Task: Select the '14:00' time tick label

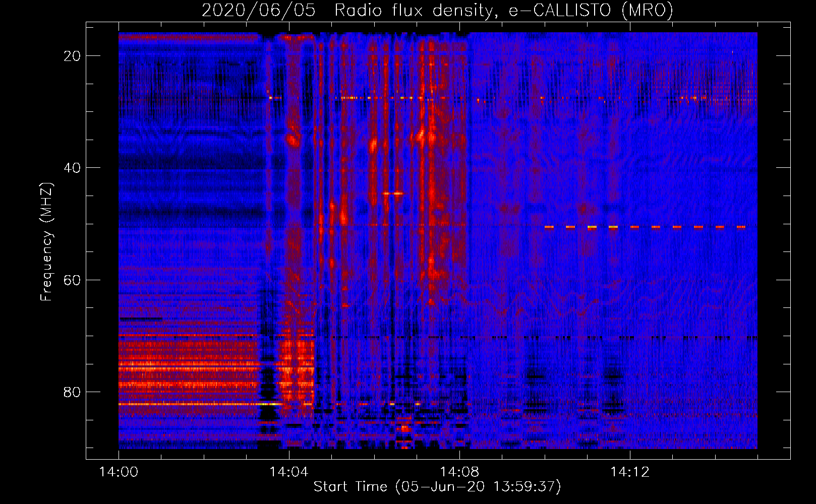Action: (x=119, y=472)
